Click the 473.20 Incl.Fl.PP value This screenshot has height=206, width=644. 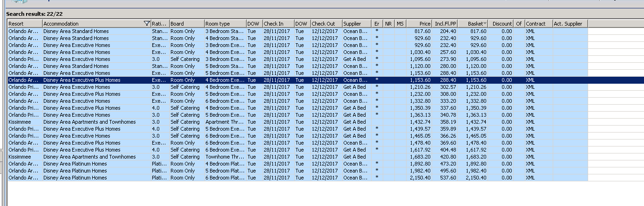pos(447,164)
